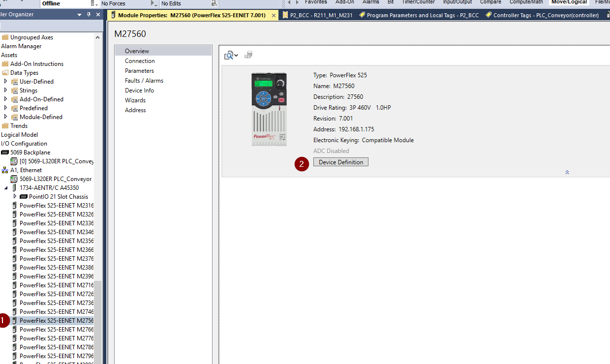Click the drive icon for PowerFlex M2326
The height and width of the screenshot is (364, 610).
click(x=14, y=214)
